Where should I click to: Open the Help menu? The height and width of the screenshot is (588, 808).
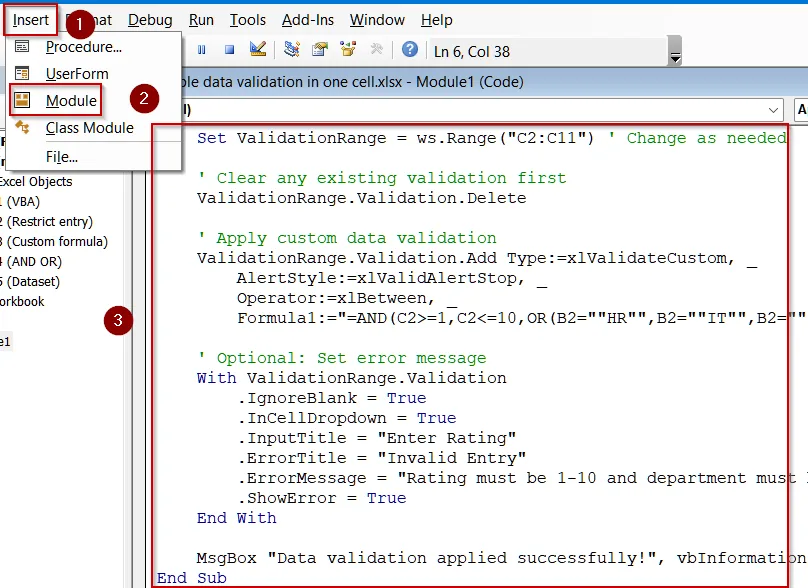point(436,20)
